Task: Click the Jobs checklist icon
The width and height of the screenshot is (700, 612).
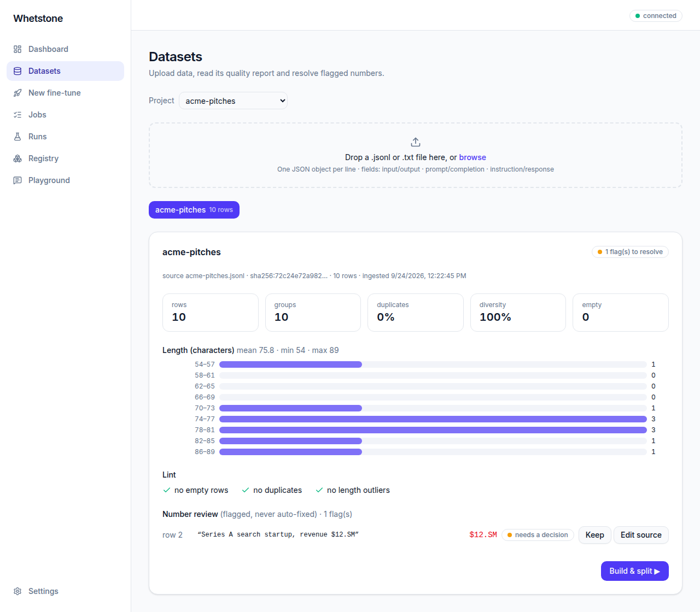Action: (x=17, y=115)
